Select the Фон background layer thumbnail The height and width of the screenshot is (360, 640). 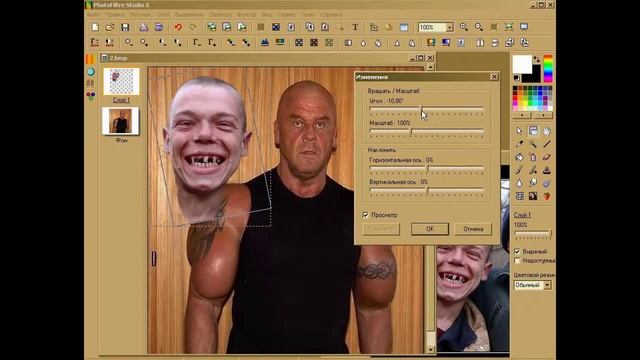pyautogui.click(x=121, y=121)
